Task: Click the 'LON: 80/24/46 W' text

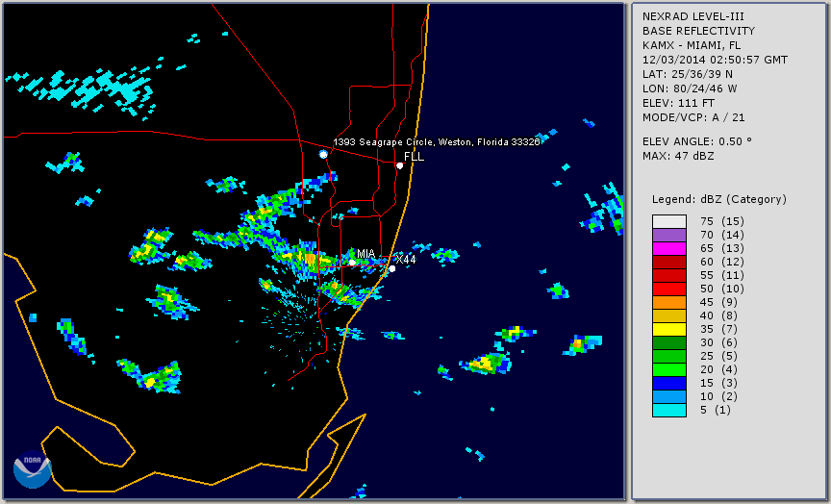Action: point(690,88)
